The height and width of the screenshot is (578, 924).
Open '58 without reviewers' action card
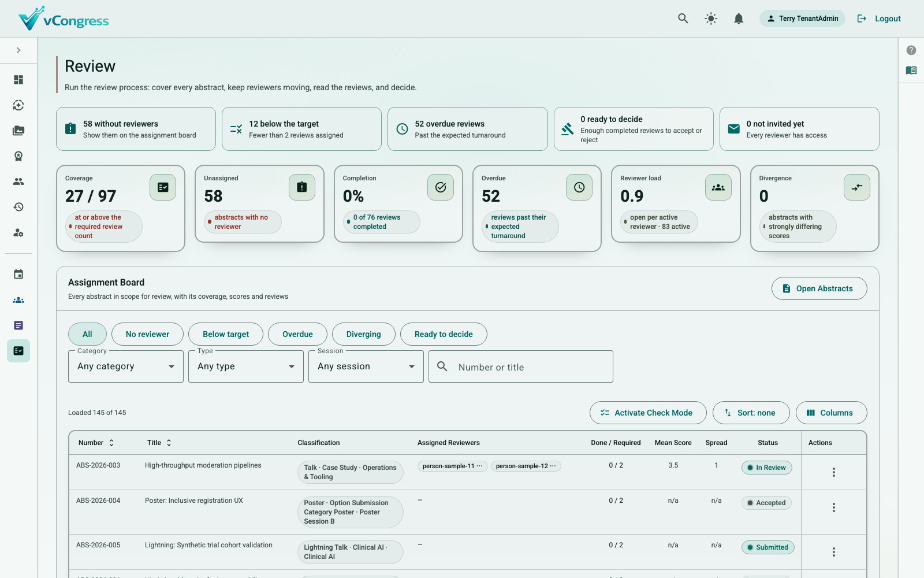(136, 129)
